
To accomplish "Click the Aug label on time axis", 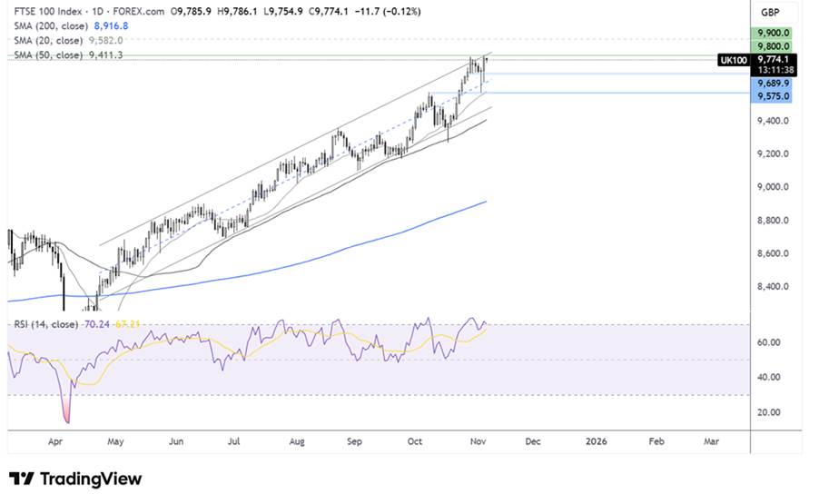I will [x=297, y=441].
